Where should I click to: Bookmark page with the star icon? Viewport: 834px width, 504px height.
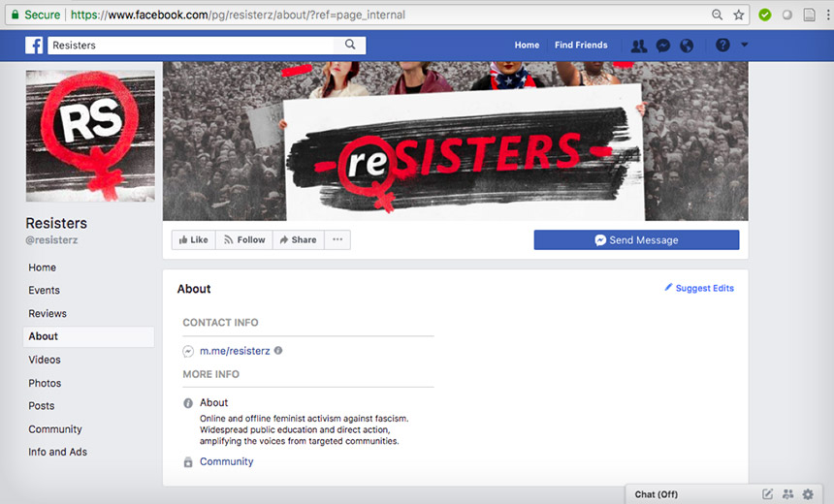tap(739, 15)
